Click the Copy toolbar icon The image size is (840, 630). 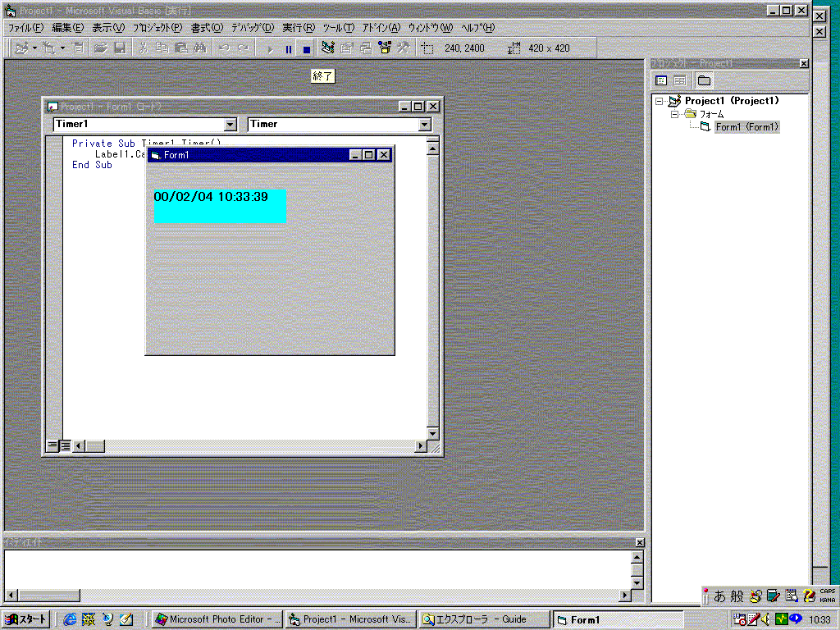(162, 48)
